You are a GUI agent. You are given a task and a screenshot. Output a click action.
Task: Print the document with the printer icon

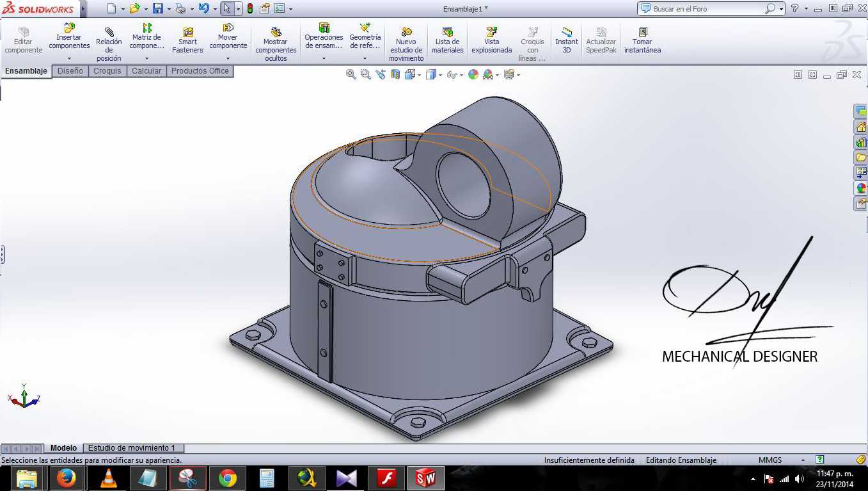coord(180,9)
